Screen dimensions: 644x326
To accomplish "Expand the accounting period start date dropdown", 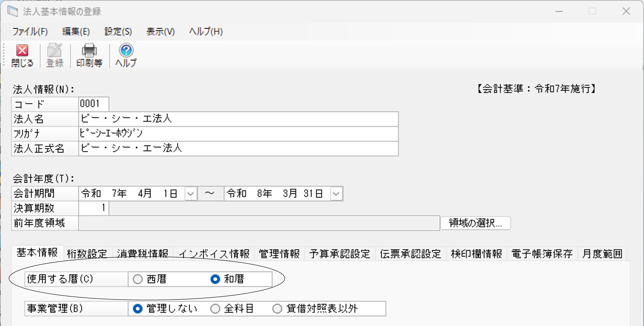I will pos(191,194).
